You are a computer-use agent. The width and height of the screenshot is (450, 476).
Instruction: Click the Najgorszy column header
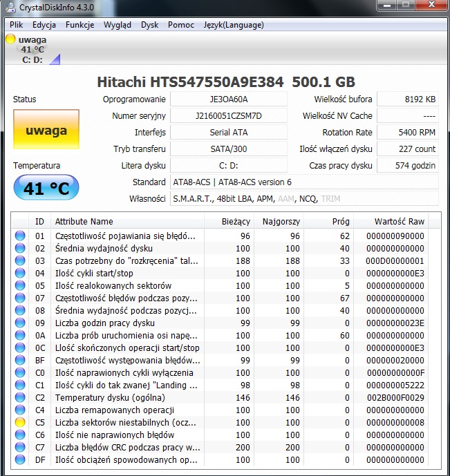click(x=279, y=221)
